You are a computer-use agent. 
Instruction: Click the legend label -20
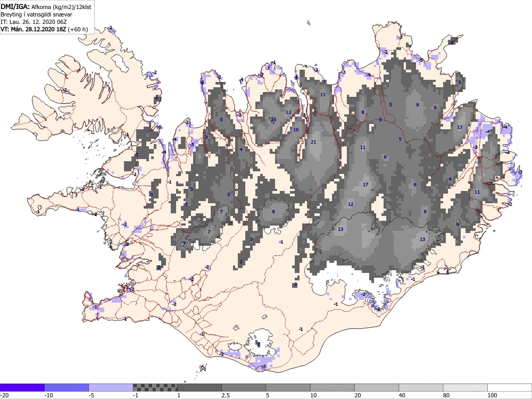tap(4, 396)
